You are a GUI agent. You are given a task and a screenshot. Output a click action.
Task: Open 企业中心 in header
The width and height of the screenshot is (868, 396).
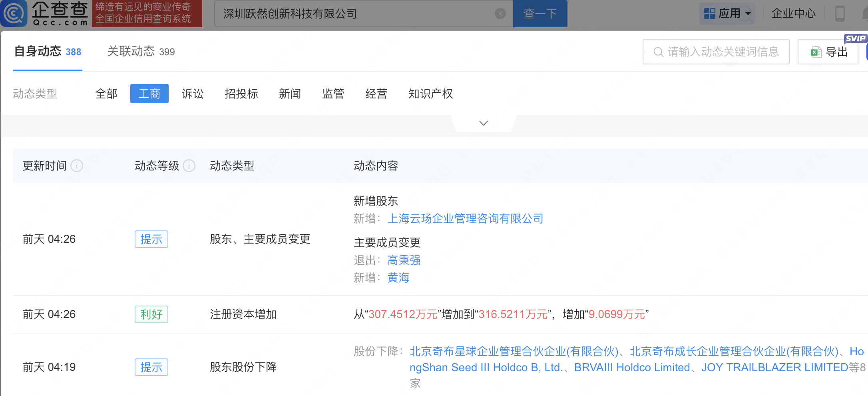[x=793, y=14]
